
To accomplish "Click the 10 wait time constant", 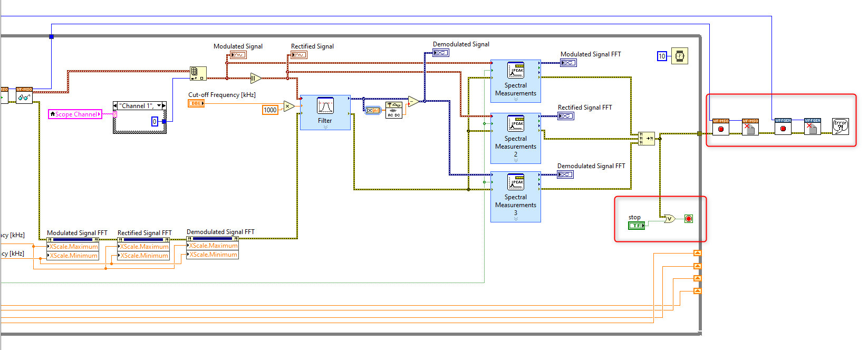I will [662, 56].
